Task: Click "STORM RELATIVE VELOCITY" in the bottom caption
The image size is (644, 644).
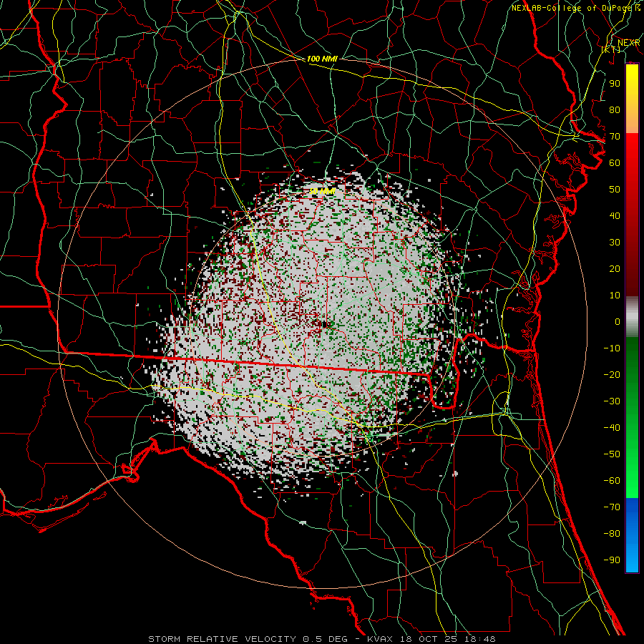Action: 222,639
